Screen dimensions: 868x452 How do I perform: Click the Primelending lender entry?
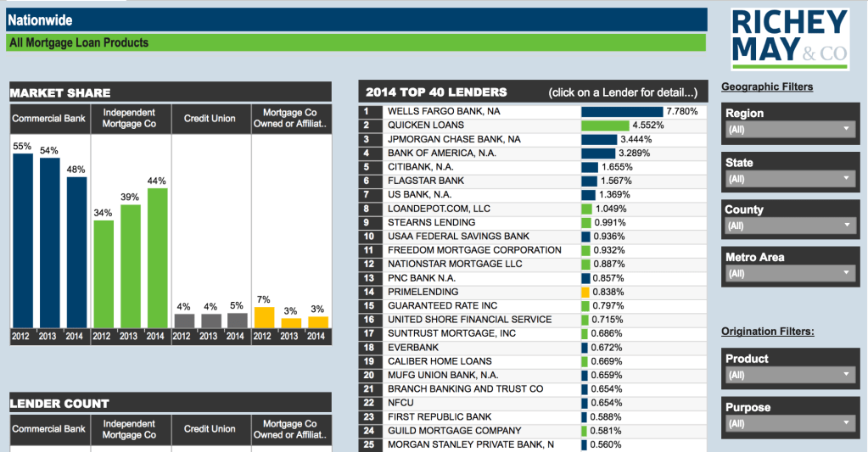pyautogui.click(x=423, y=292)
